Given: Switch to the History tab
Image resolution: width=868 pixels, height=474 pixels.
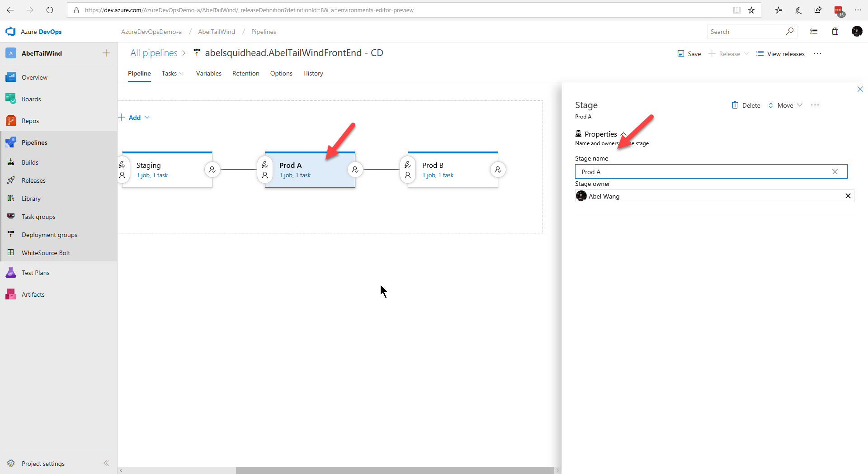Looking at the screenshot, I should pyautogui.click(x=313, y=73).
